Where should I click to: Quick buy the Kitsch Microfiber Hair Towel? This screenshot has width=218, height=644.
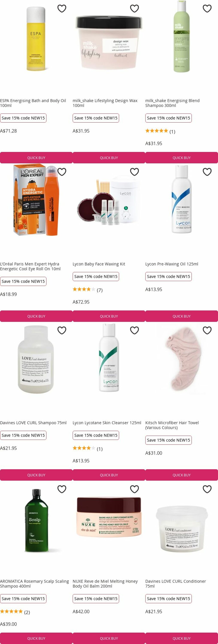click(x=182, y=475)
